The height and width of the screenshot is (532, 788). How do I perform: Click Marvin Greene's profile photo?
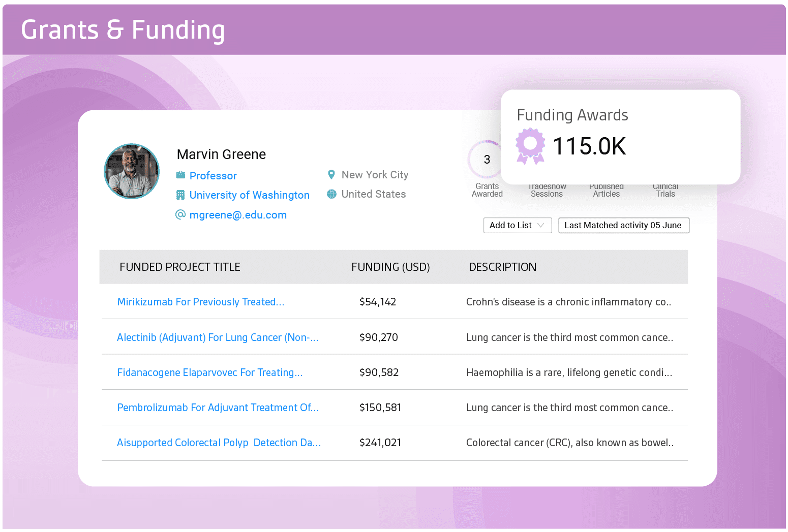pos(132,171)
